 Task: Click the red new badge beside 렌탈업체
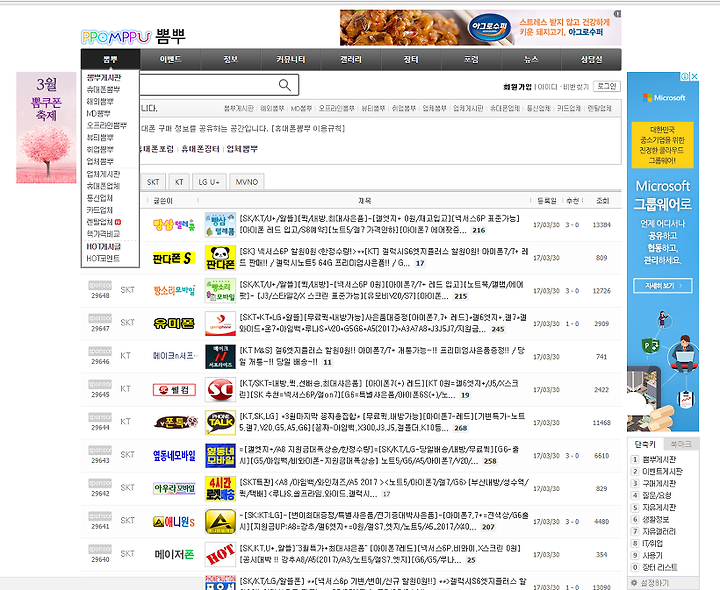click(118, 222)
